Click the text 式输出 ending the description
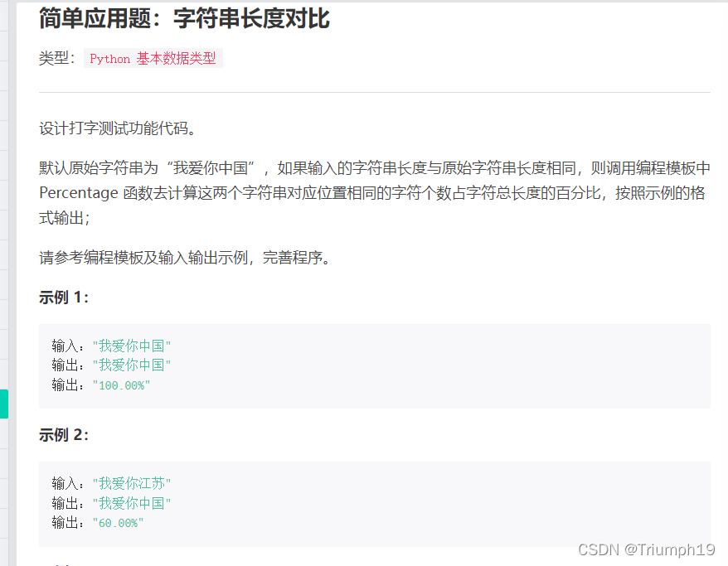The height and width of the screenshot is (566, 728). coord(64,218)
